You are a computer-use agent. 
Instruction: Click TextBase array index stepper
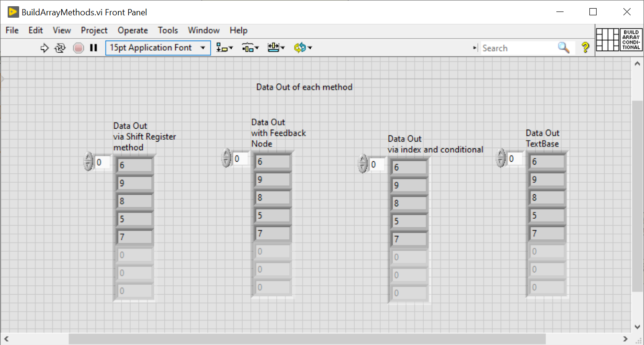[x=501, y=158]
